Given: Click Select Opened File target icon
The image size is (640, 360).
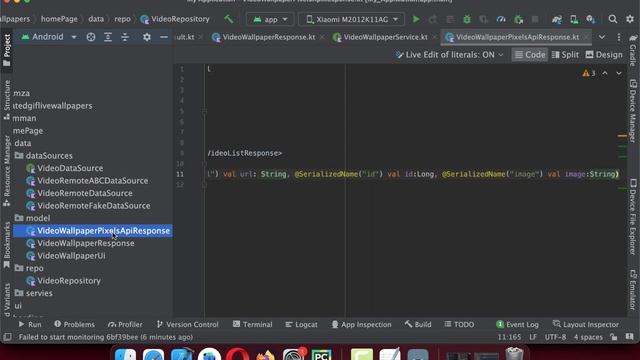Looking at the screenshot, I should point(91,37).
